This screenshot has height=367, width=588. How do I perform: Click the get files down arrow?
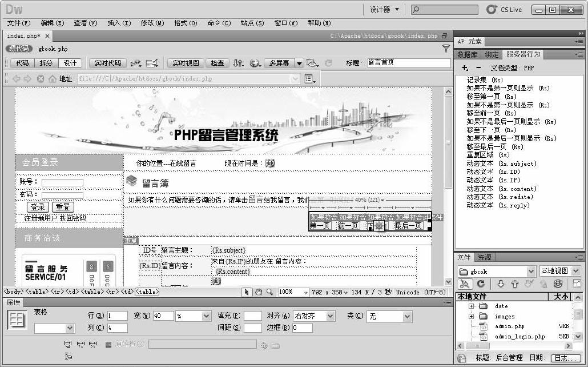pos(501,284)
